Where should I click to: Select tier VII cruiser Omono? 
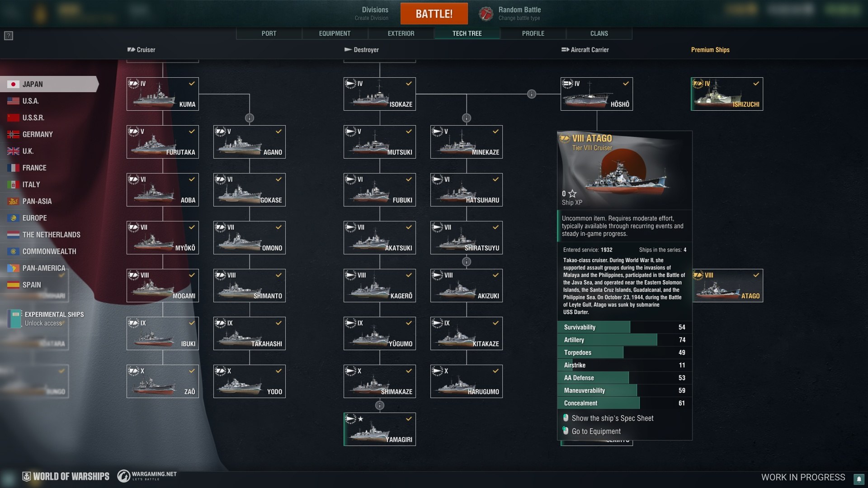[x=250, y=238]
